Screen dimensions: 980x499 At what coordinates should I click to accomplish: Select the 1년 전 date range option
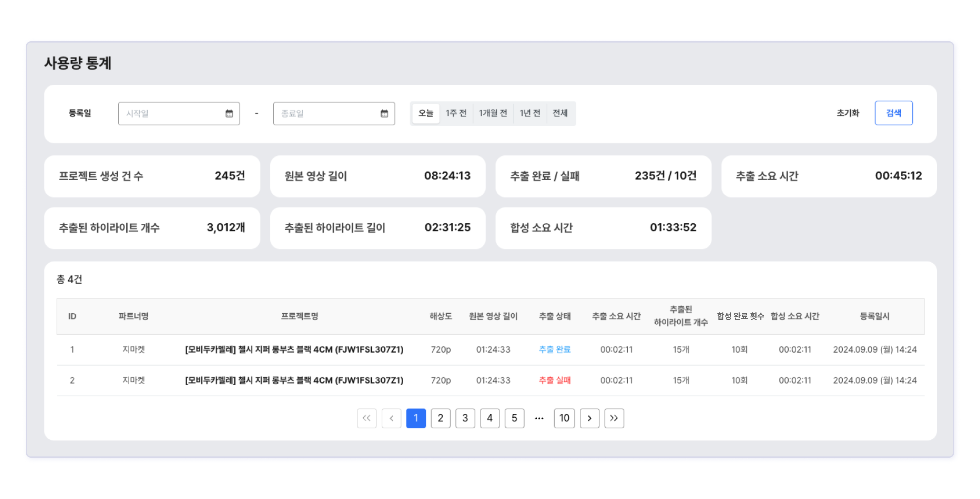point(530,113)
